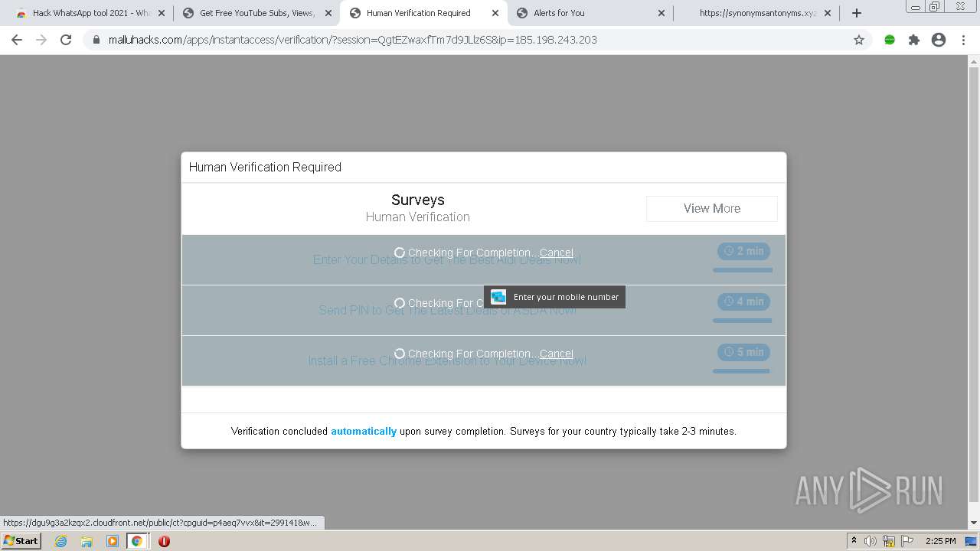980x551 pixels.
Task: Click progress bar under 2 min
Action: pyautogui.click(x=743, y=270)
